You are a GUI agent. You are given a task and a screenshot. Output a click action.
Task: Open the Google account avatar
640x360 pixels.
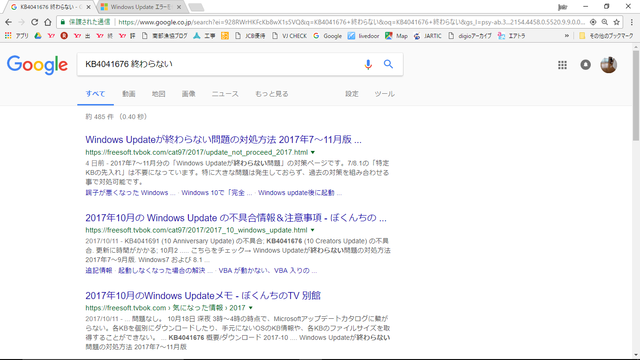(x=609, y=64)
